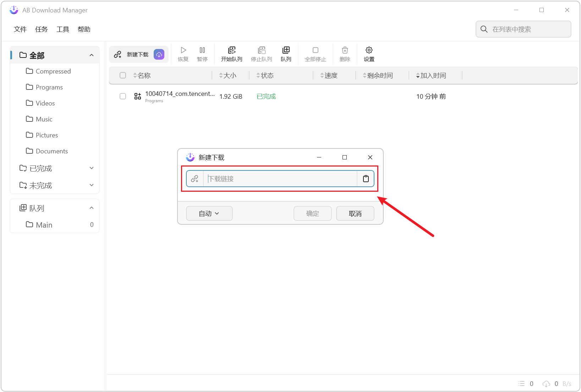Collapse the 队列 sidebar section
The image size is (581, 392).
point(92,208)
